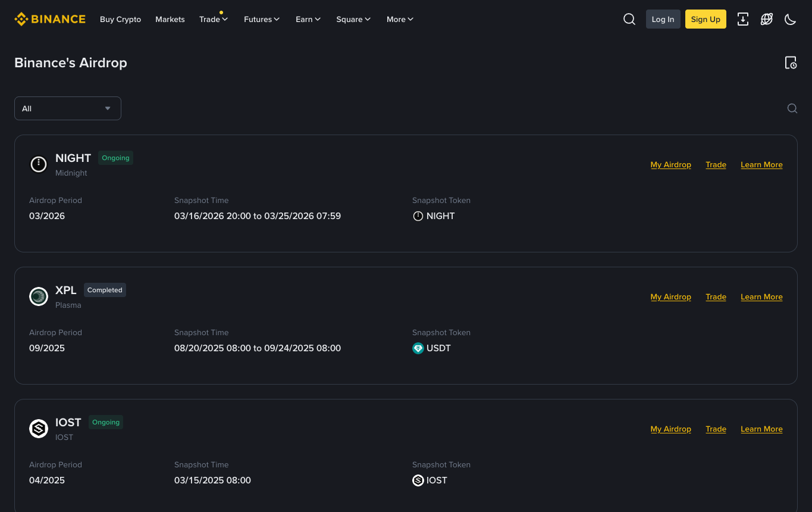Viewport: 812px width, 512px height.
Task: Expand the Earn menu
Action: pyautogui.click(x=308, y=19)
